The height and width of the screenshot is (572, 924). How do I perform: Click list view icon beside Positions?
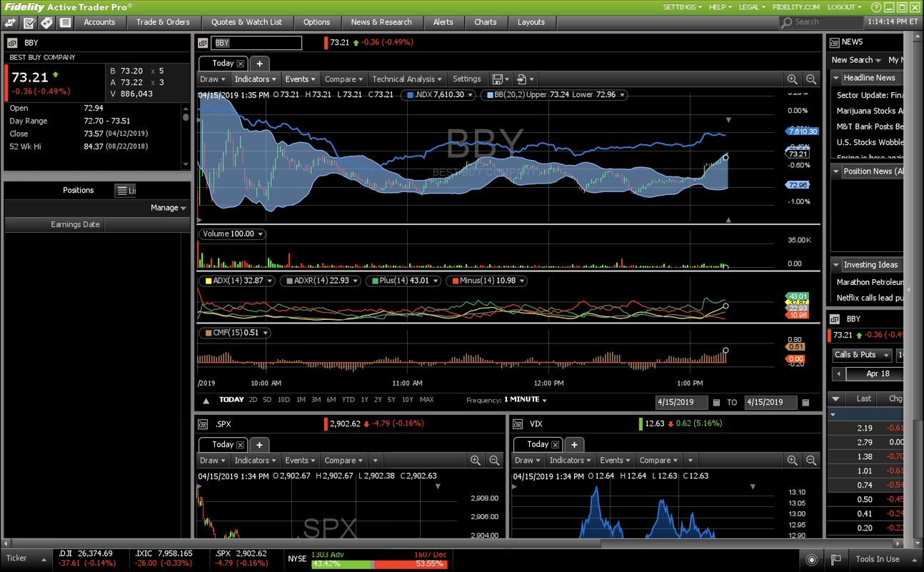[122, 191]
